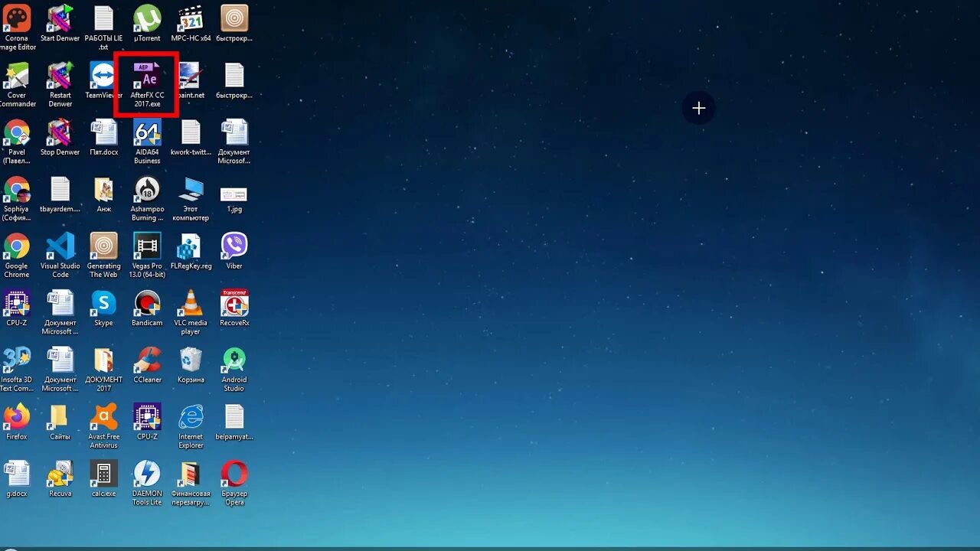Launch the AIDA64 Business icon

click(147, 142)
